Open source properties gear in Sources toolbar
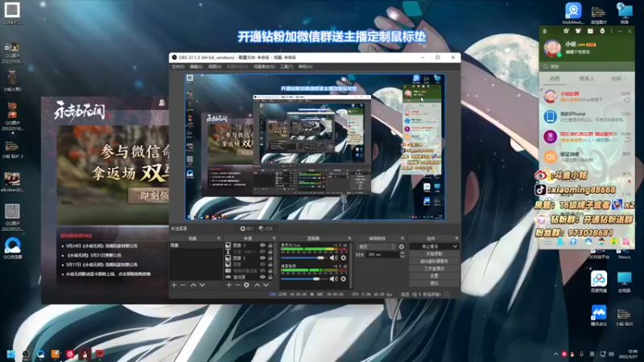644x362 pixels. 246,285
